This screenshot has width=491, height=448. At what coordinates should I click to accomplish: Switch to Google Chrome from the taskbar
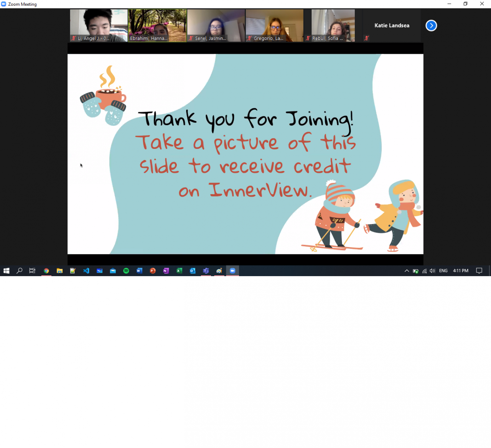click(x=46, y=271)
